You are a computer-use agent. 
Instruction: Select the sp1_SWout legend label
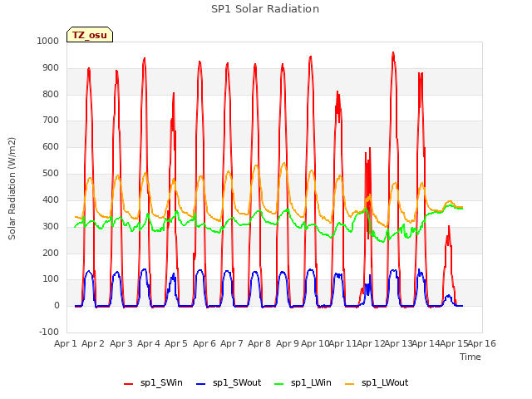click(x=237, y=383)
